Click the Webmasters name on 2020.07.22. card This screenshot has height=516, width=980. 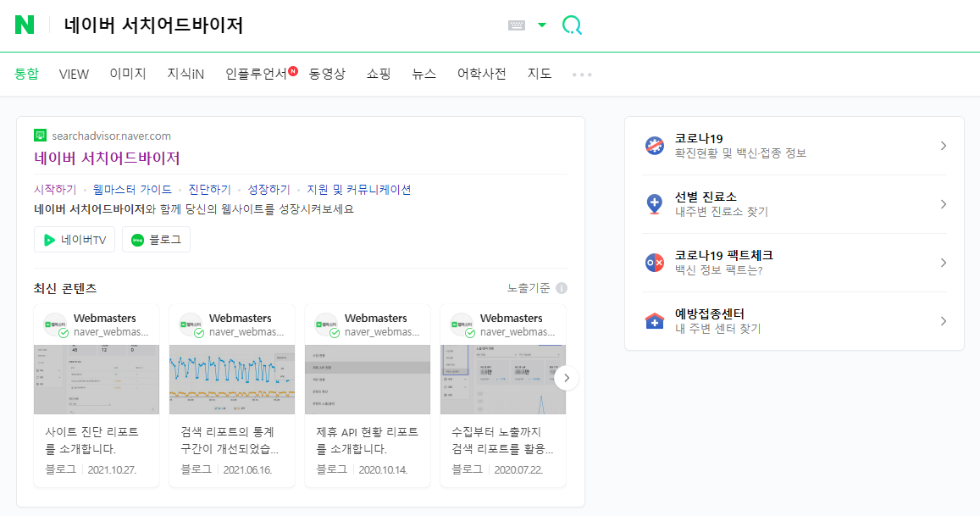pos(512,319)
